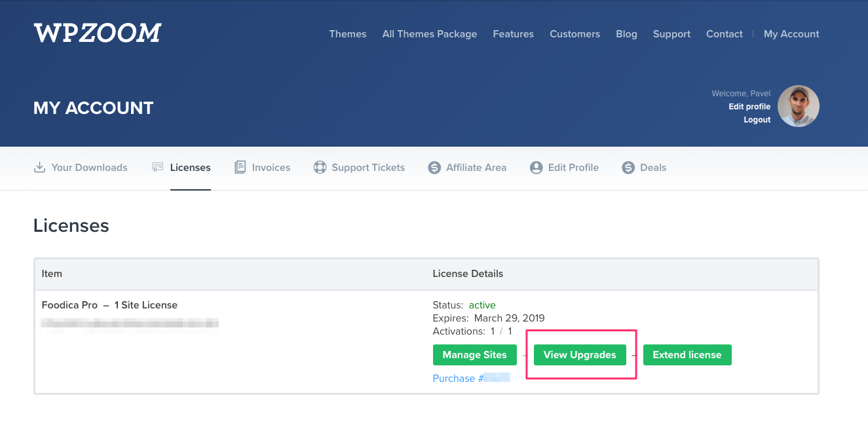
Task: Open the Purchase number link
Action: tap(472, 378)
